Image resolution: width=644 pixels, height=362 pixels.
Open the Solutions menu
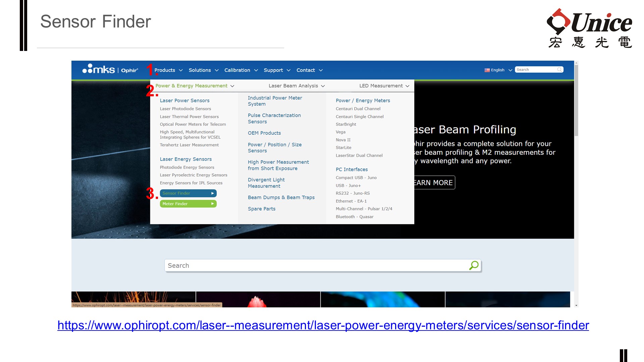point(200,70)
